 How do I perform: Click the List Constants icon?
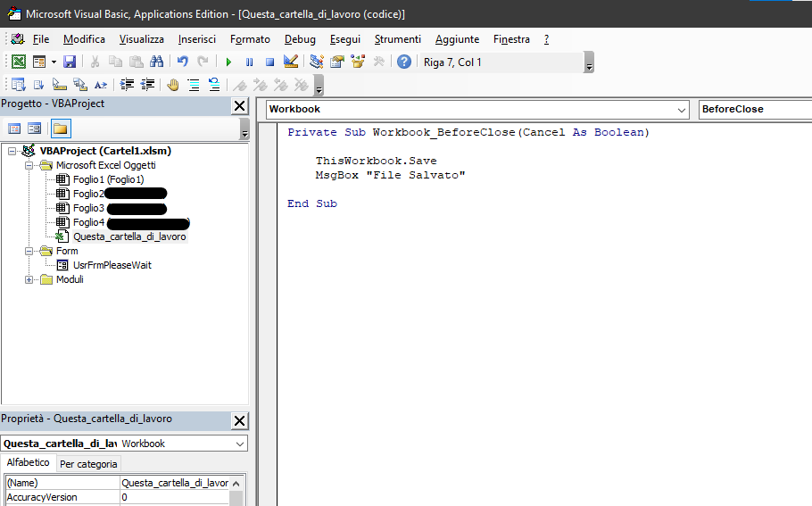coord(39,85)
